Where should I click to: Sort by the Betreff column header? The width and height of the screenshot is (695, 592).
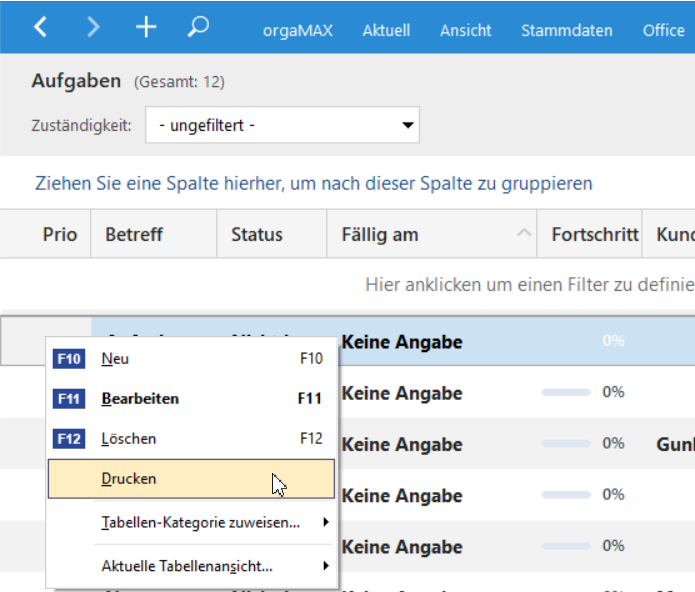click(154, 234)
